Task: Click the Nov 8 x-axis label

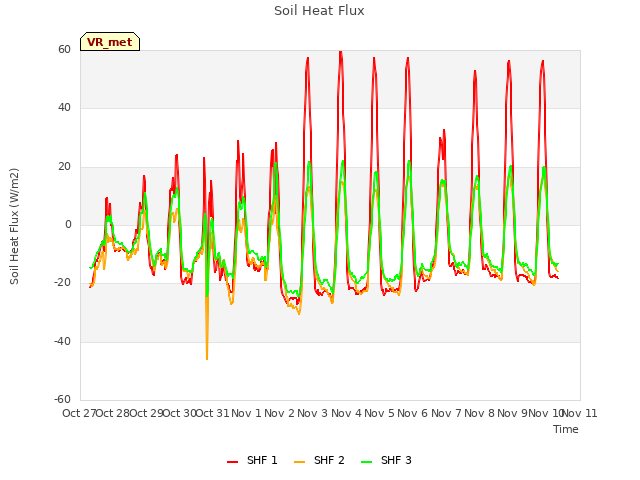Action: (479, 413)
